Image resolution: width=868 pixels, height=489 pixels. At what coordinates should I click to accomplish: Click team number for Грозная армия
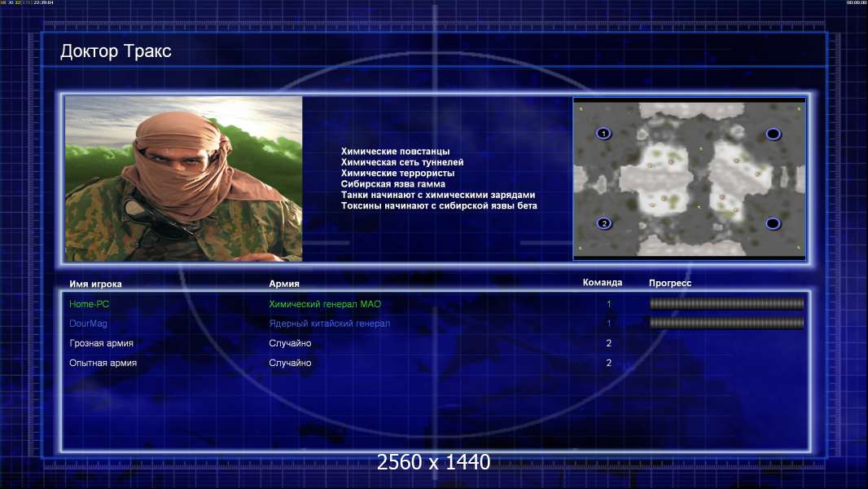click(x=609, y=343)
